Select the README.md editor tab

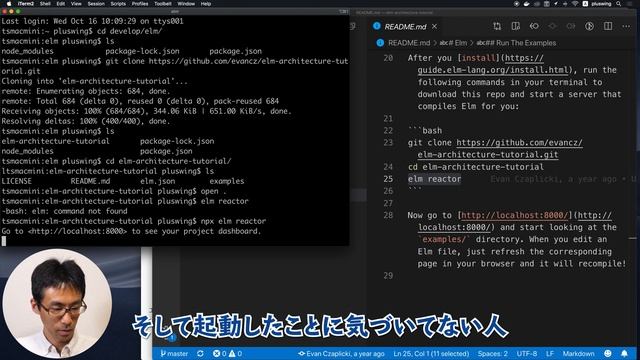[x=405, y=27]
